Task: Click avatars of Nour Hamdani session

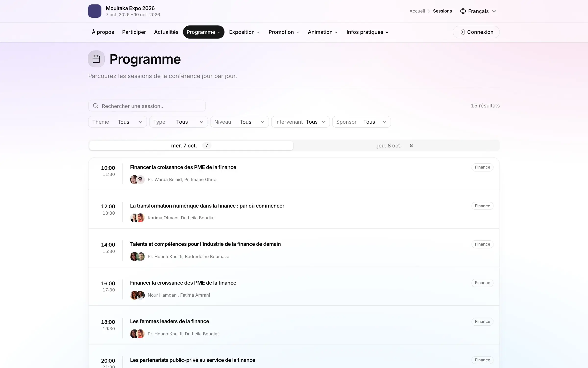Action: pyautogui.click(x=137, y=295)
